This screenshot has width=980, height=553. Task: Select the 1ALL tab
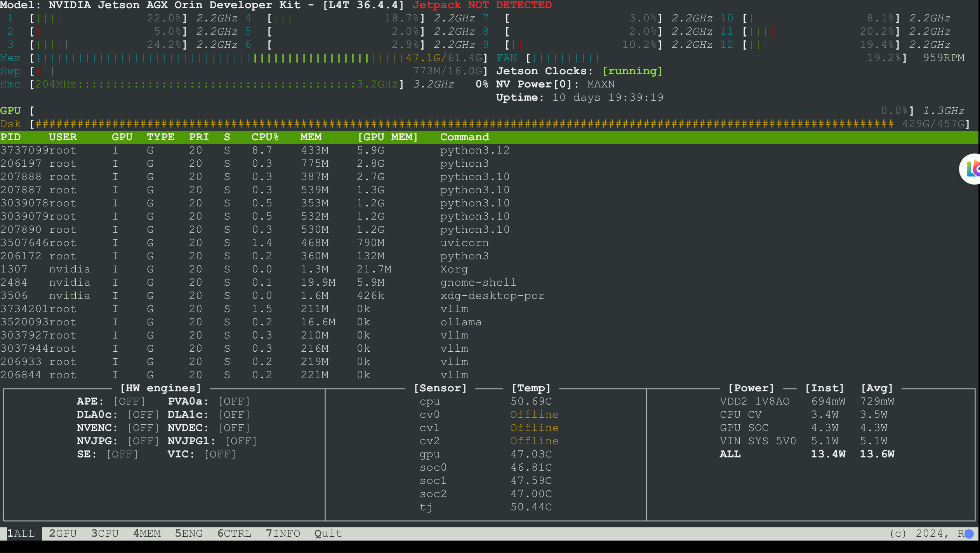21,534
